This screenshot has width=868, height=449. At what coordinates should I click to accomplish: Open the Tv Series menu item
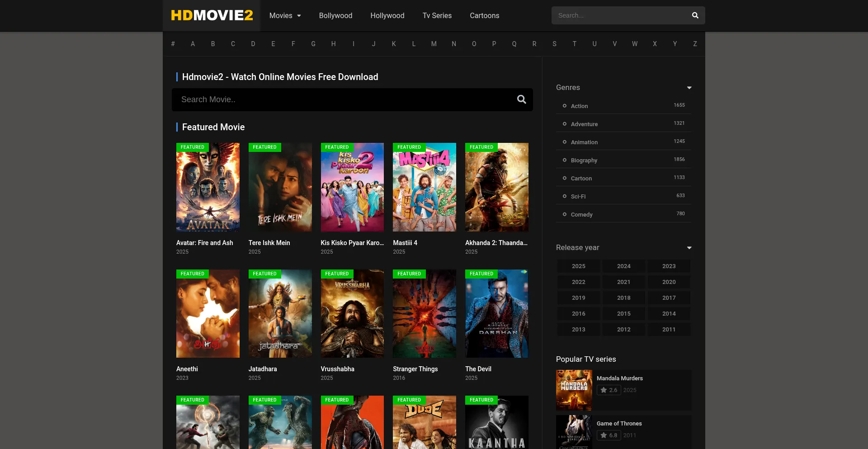pos(437,15)
